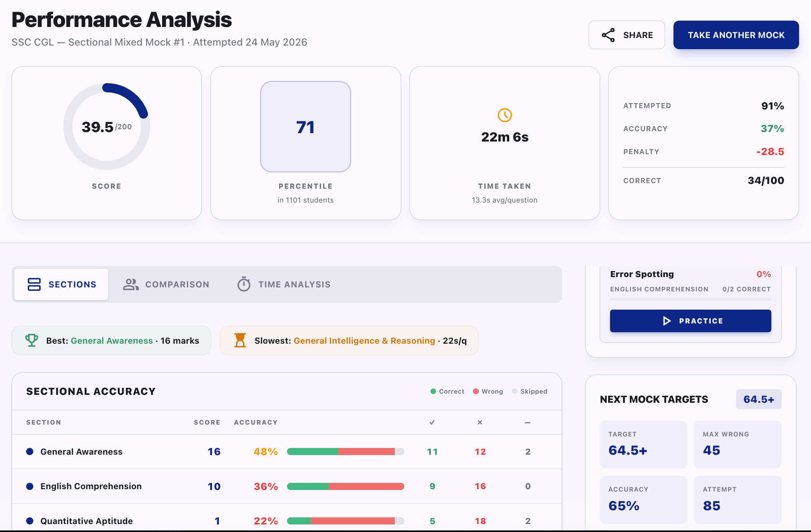Click the Correct 34/100 value
Screen dimensions: 811x532
pyautogui.click(x=766, y=180)
